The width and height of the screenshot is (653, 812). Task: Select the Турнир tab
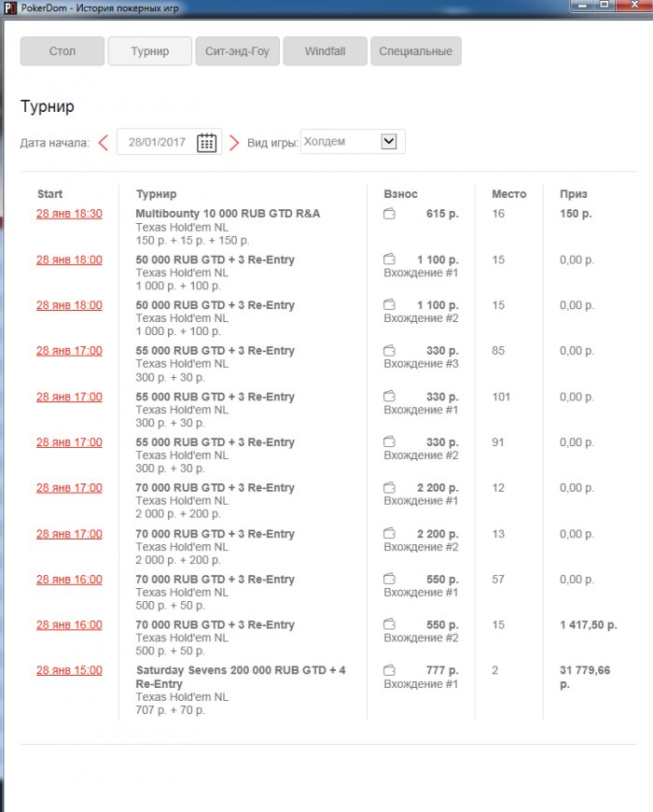tap(150, 51)
